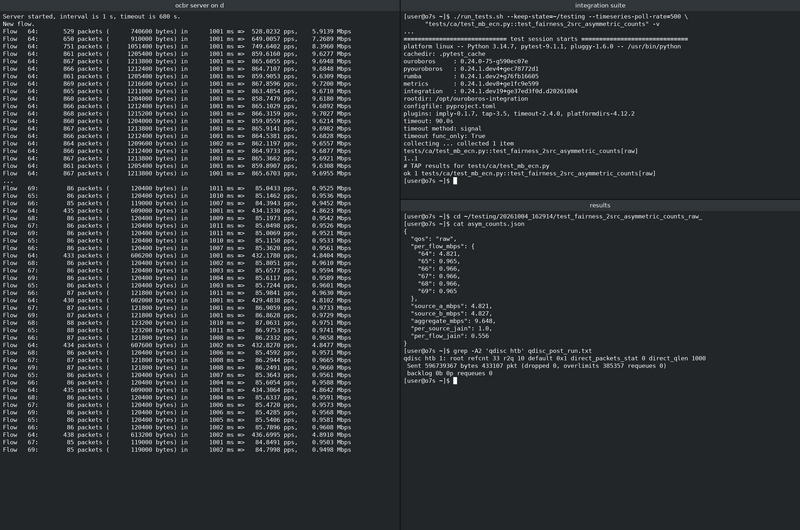800x530 pixels.
Task: Click the '"per_source_jain": 1.0' line
Action: tap(452, 329)
